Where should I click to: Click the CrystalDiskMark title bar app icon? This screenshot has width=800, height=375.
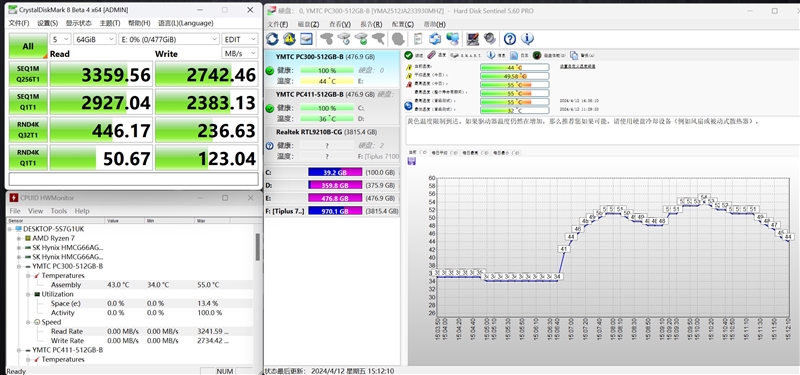[x=12, y=10]
